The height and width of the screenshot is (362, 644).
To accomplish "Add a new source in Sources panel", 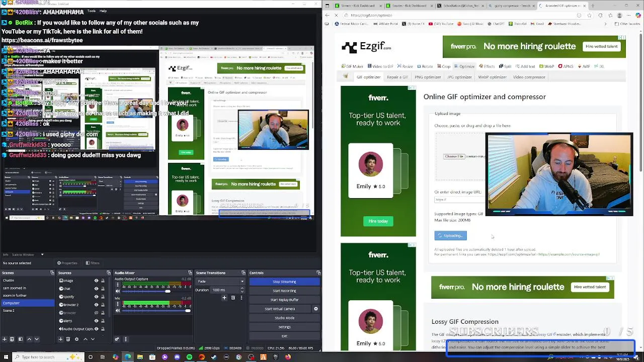I will click(x=60, y=339).
